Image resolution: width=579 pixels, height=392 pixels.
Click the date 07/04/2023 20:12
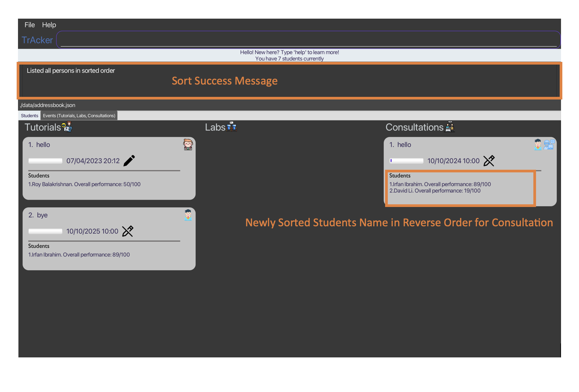pos(93,161)
